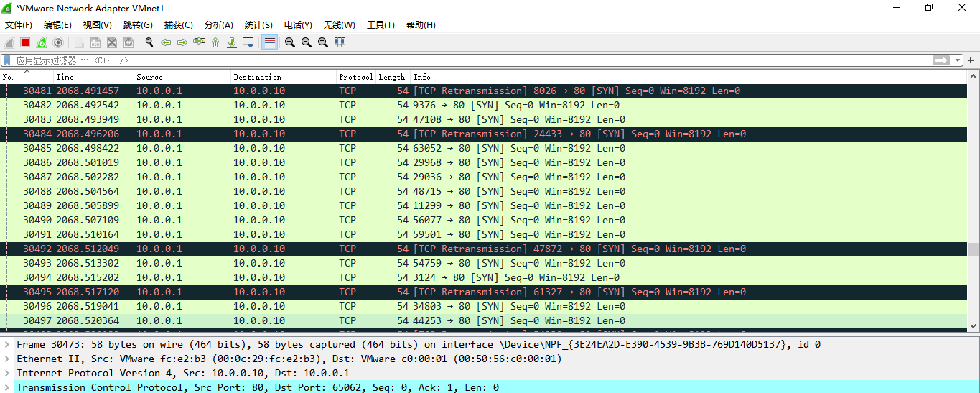Reset text zoom to normal size
Viewport: 980px width, 393px height.
click(x=323, y=42)
